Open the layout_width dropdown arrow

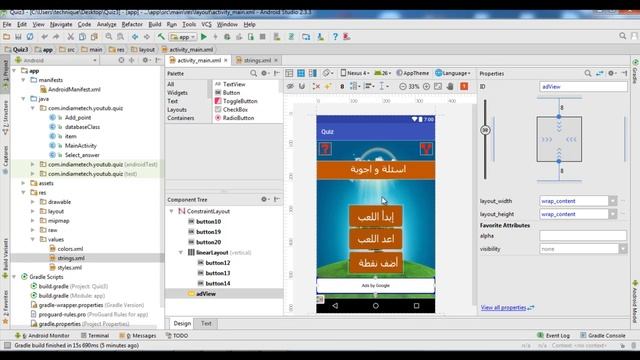point(613,201)
